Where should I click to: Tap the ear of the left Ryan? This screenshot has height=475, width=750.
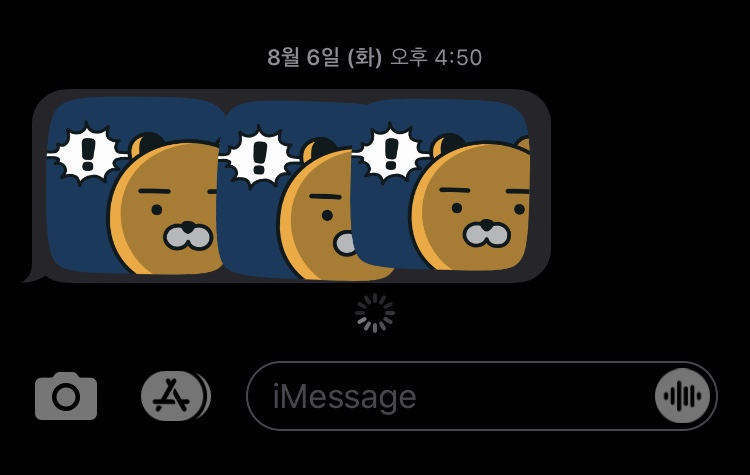pyautogui.click(x=146, y=142)
